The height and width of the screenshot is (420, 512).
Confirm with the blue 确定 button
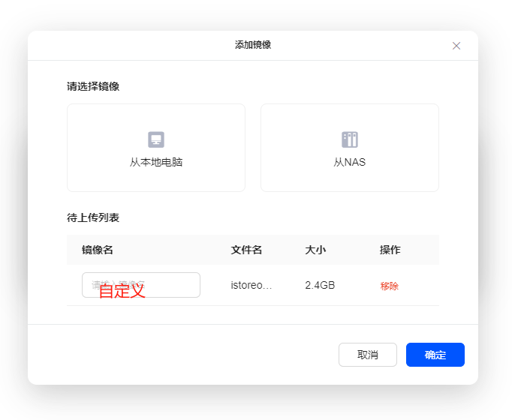click(x=435, y=355)
